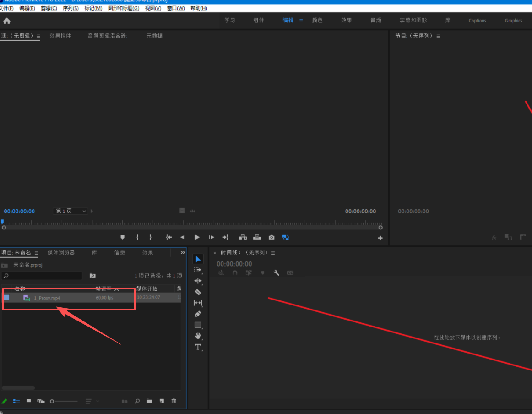This screenshot has width=532, height=414.
Task: Select the Razor tool
Action: click(198, 292)
